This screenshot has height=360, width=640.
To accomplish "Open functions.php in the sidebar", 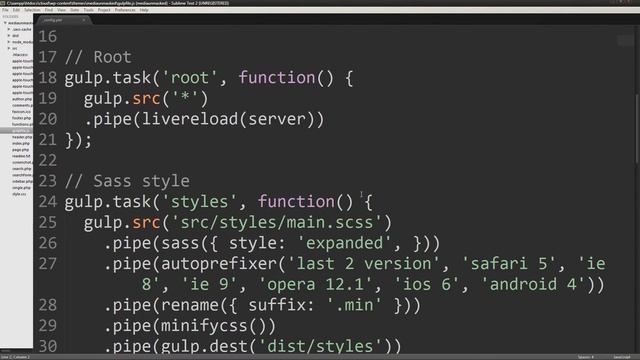I will pos(22,124).
